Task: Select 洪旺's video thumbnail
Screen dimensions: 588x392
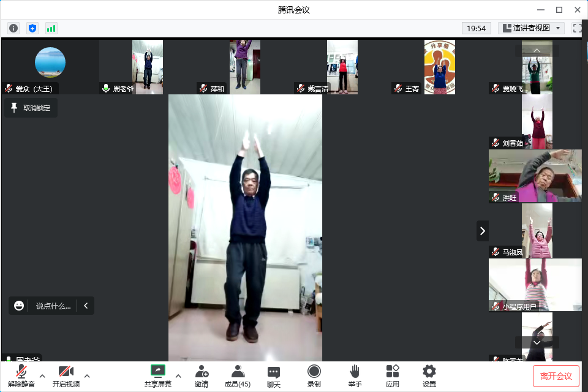Action: pyautogui.click(x=535, y=176)
